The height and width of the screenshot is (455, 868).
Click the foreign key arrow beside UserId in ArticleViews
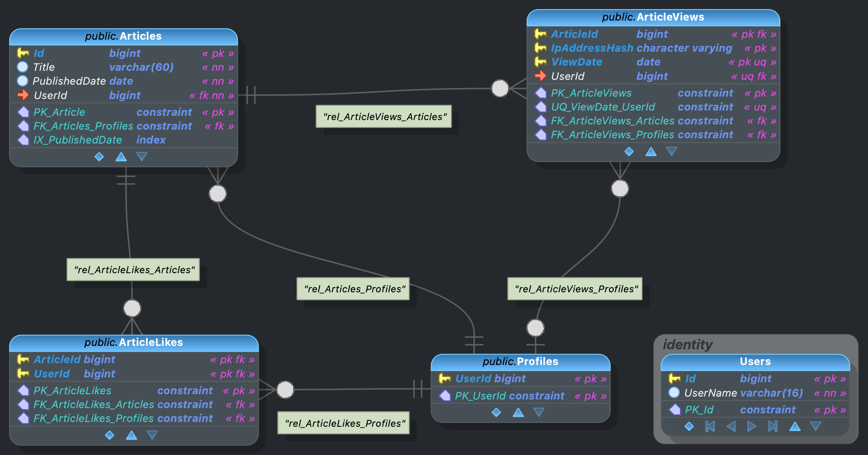point(540,76)
